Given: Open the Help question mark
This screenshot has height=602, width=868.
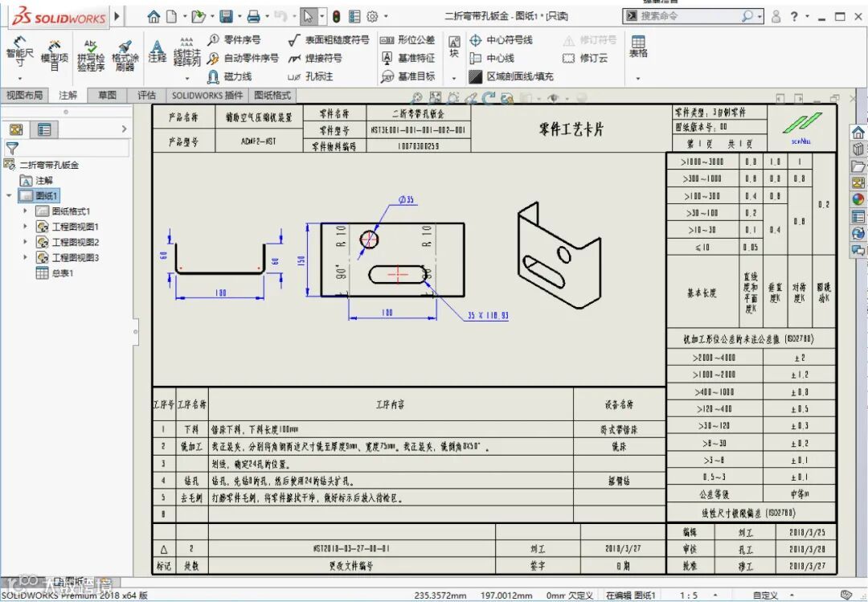Looking at the screenshot, I should click(x=794, y=17).
